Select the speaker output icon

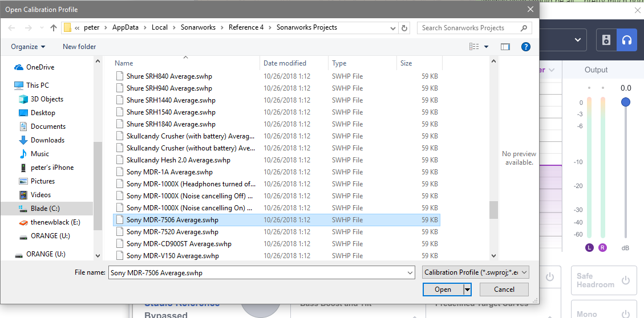[x=606, y=40]
